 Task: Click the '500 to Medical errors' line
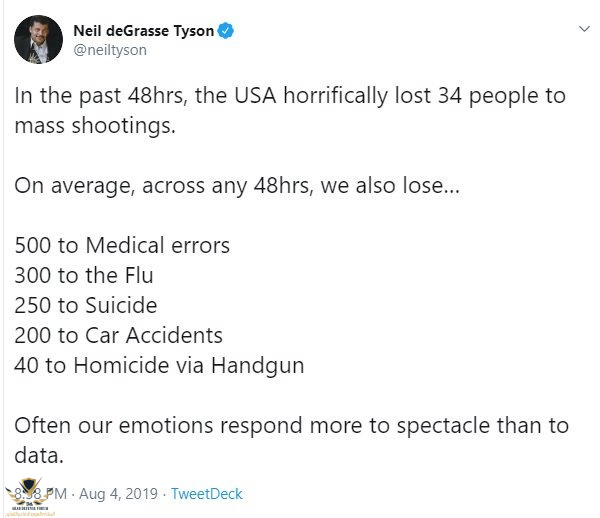pos(122,245)
